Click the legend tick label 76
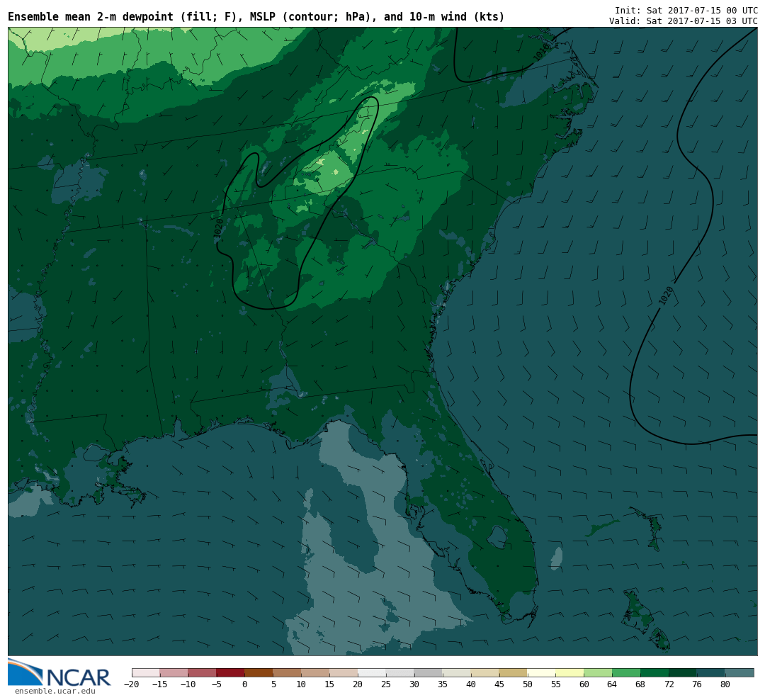 click(697, 684)
